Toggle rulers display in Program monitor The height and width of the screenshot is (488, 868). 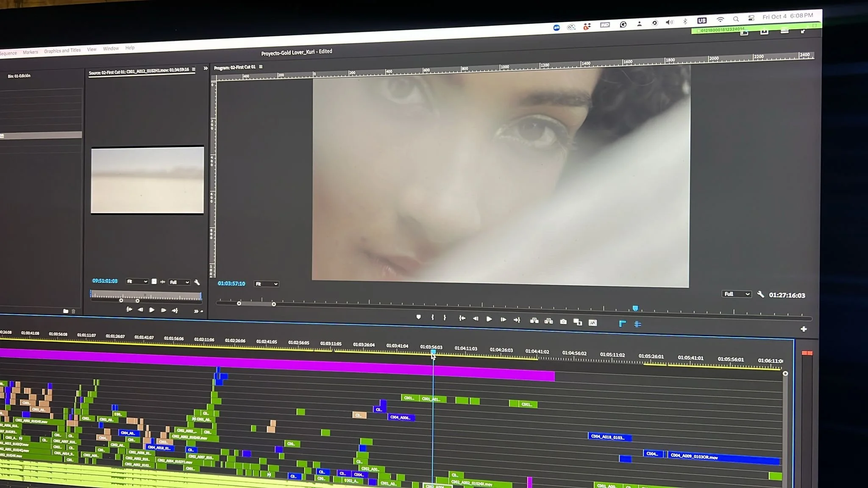[x=622, y=324]
